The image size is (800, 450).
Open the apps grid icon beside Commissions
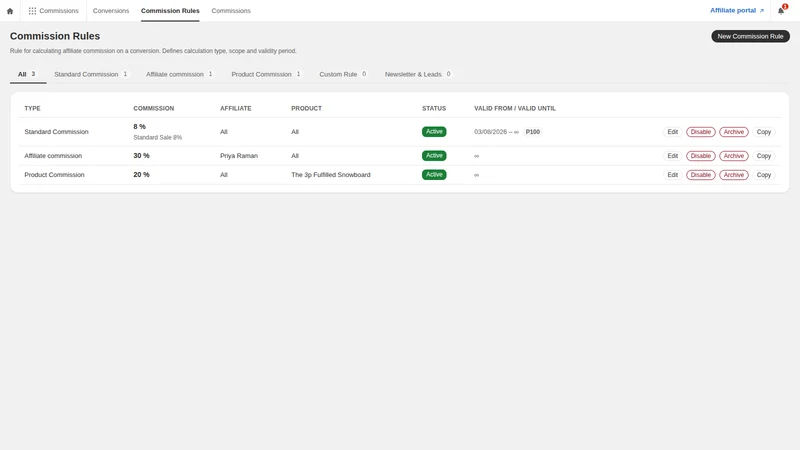pyautogui.click(x=32, y=11)
